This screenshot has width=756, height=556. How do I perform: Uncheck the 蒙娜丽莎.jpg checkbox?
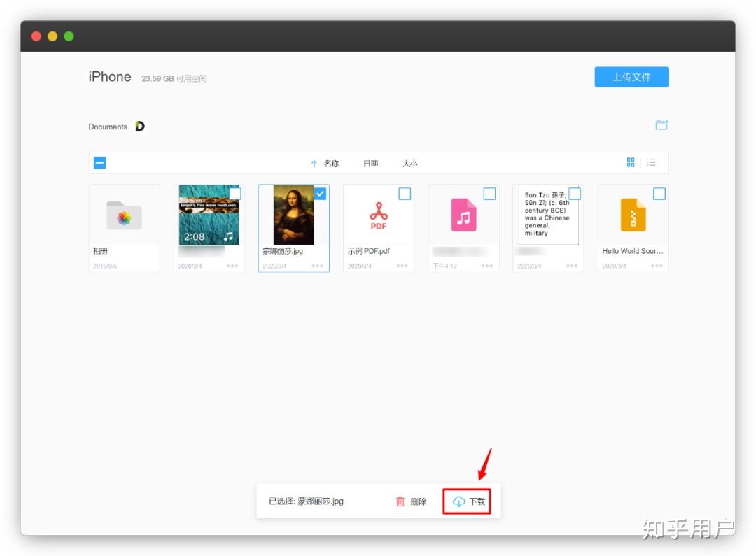pyautogui.click(x=320, y=194)
